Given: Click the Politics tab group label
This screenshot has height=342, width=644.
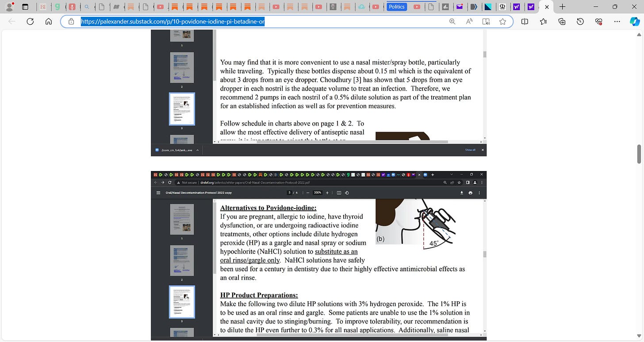Looking at the screenshot, I should [396, 7].
